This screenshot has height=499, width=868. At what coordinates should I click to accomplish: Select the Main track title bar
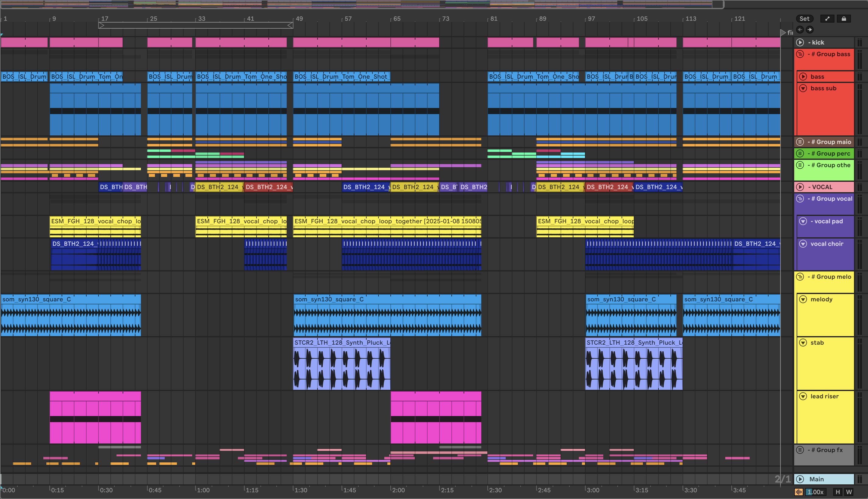click(824, 479)
